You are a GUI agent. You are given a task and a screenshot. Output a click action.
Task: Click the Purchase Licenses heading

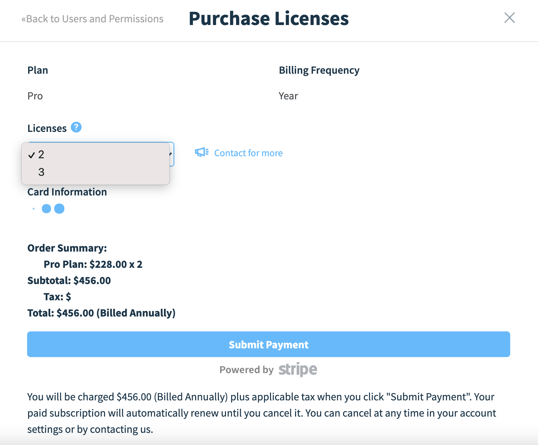269,19
